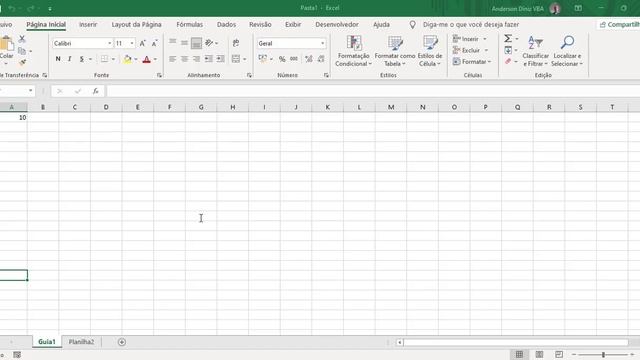The height and width of the screenshot is (360, 640).
Task: Click the Clear eraser icon
Action: pos(508,62)
